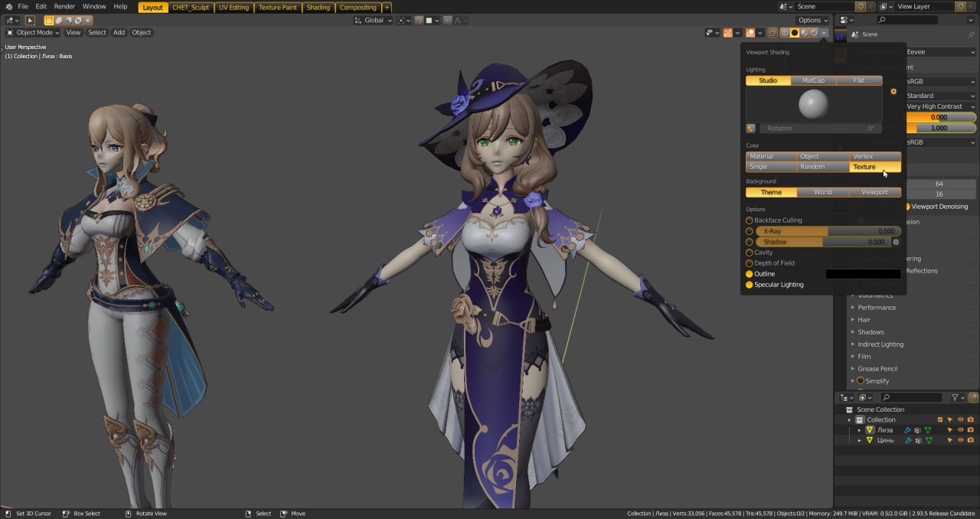Screen dimensions: 980x519
Task: Switch to the Texture Paint workspace tab
Action: 277,7
